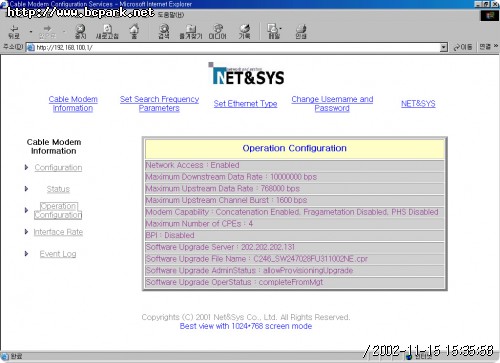Click the NET&SYS logo image
500x363 pixels.
pos(247,74)
